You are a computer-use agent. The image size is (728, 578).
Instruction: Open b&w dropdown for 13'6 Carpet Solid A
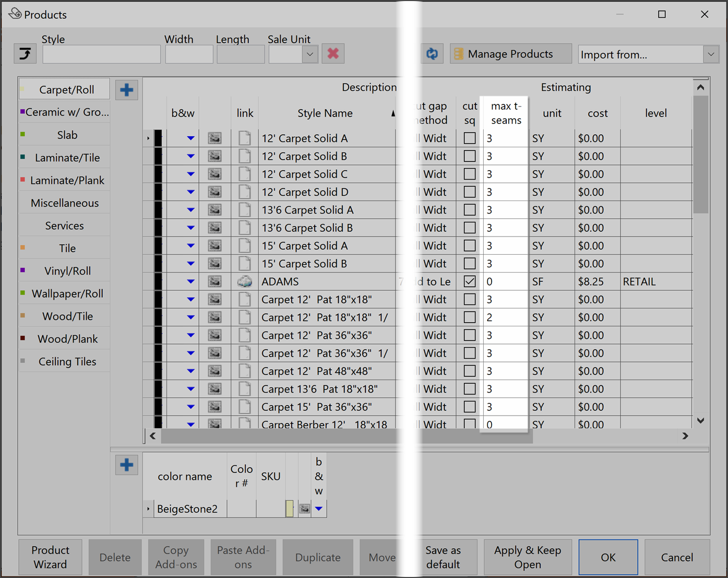pyautogui.click(x=190, y=210)
